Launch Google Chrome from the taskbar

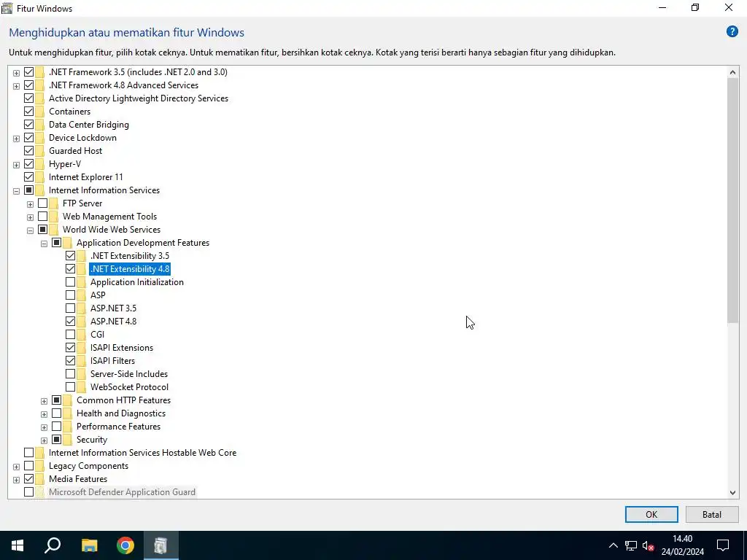[x=125, y=545]
